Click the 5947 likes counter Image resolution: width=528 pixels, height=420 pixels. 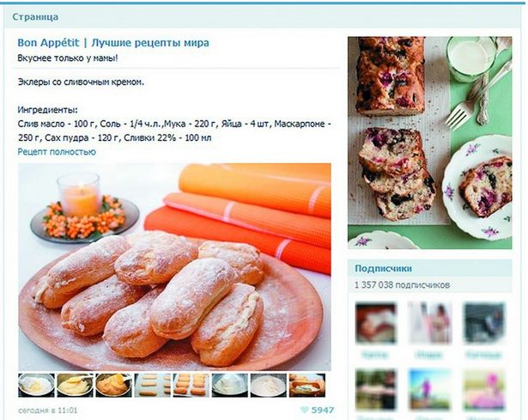click(323, 410)
